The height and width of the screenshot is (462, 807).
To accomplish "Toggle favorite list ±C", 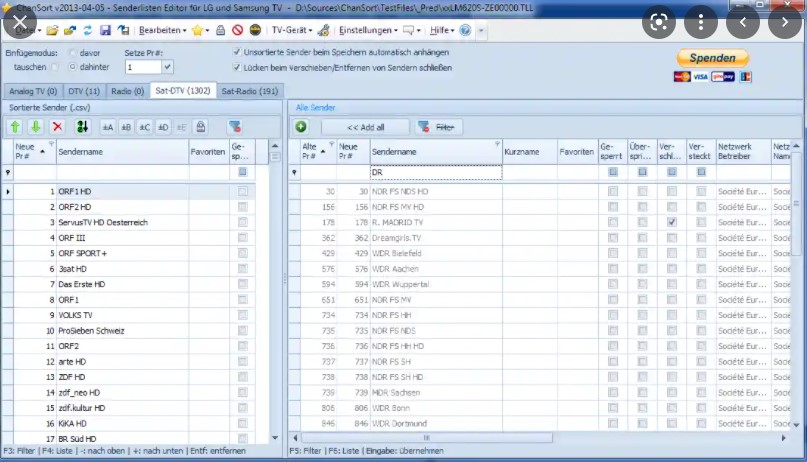I will [x=145, y=127].
